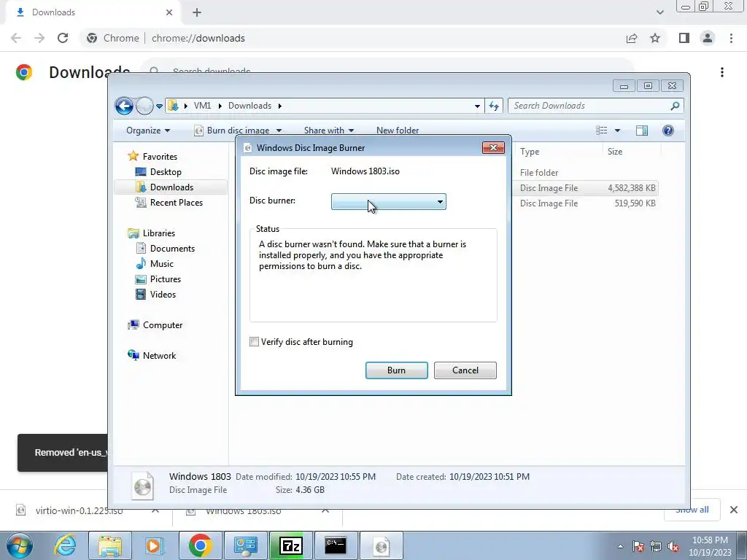Open the Share with menu
The image size is (747, 560).
[329, 131]
